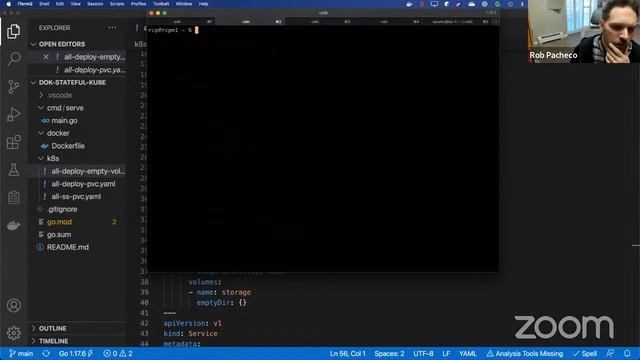Switch to the fifth iTerm2 terminal tab
This screenshot has height=360, width=640.
(457, 21)
